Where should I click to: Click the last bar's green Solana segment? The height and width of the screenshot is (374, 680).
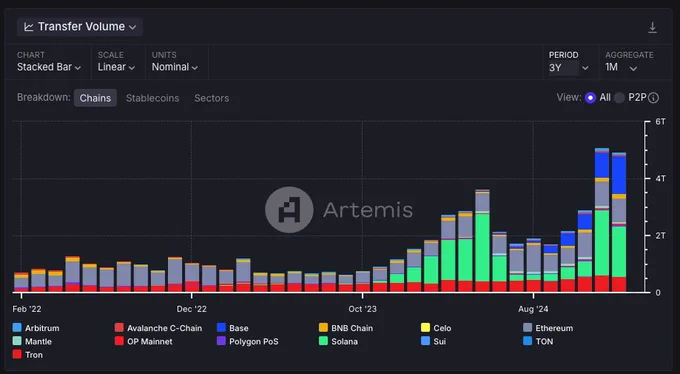pos(619,252)
